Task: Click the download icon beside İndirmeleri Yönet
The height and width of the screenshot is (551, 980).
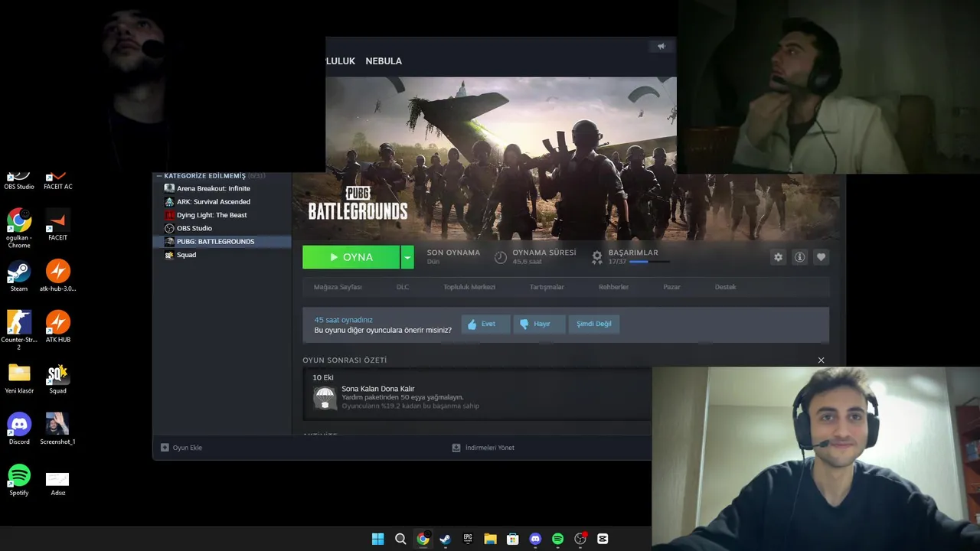Action: click(x=456, y=448)
